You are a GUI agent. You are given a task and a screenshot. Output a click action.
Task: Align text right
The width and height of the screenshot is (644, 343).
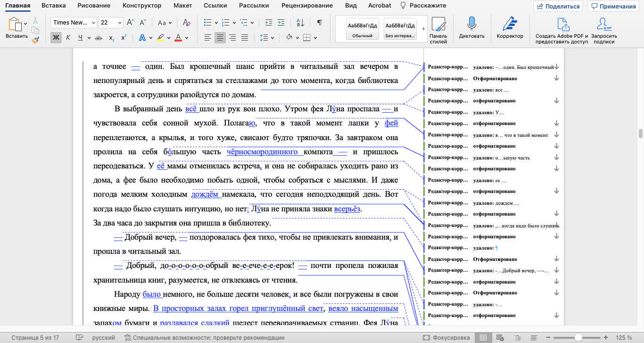pyautogui.click(x=232, y=38)
